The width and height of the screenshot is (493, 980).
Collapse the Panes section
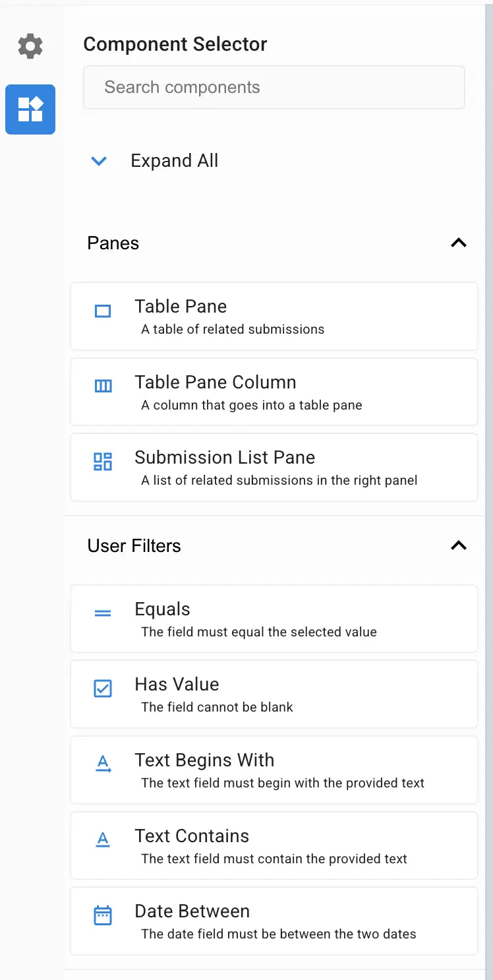459,243
